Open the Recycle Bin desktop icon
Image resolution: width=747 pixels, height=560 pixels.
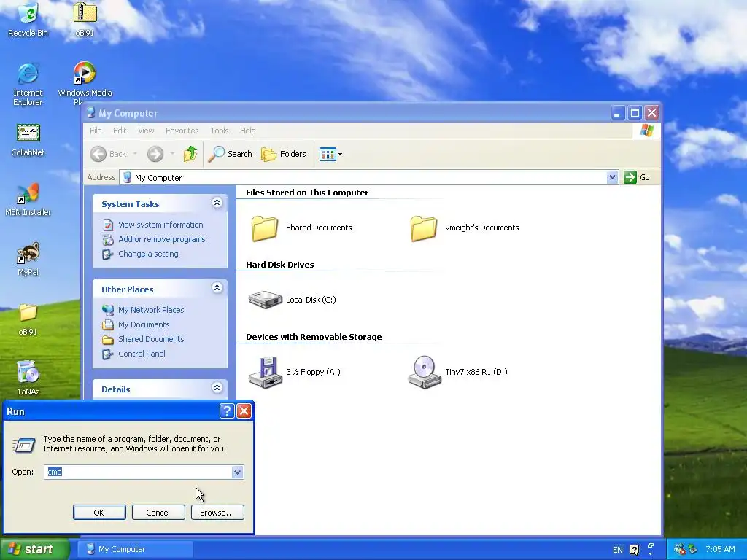point(28,19)
